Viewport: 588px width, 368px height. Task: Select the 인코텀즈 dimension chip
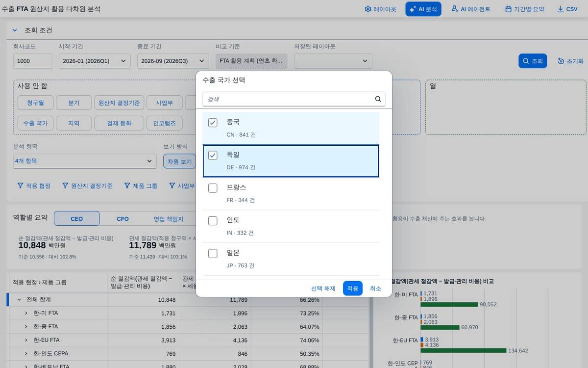click(x=164, y=123)
